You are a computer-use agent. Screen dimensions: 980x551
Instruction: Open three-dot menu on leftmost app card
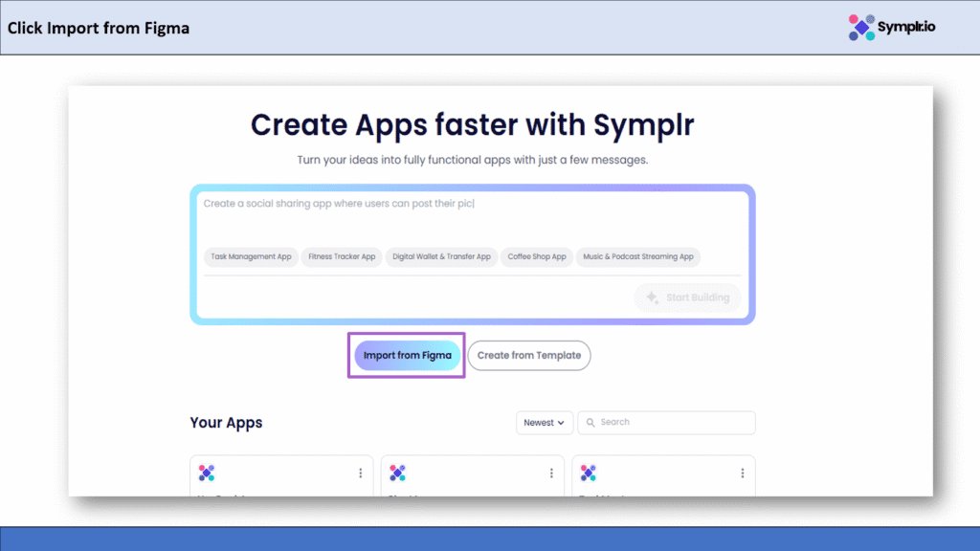tap(360, 473)
